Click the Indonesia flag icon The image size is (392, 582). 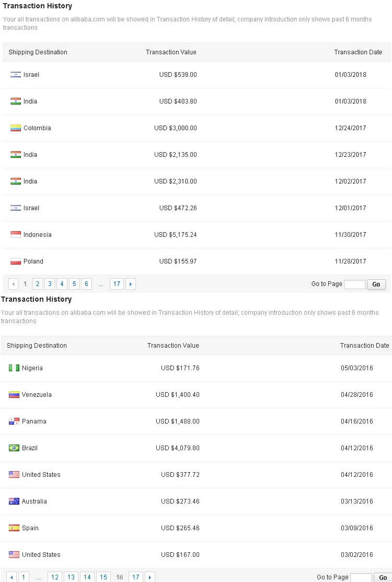(x=15, y=235)
